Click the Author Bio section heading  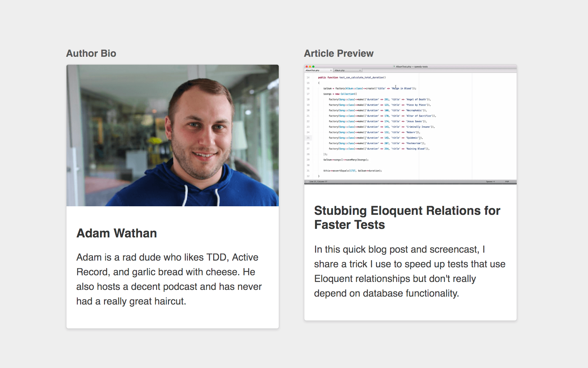pyautogui.click(x=91, y=53)
